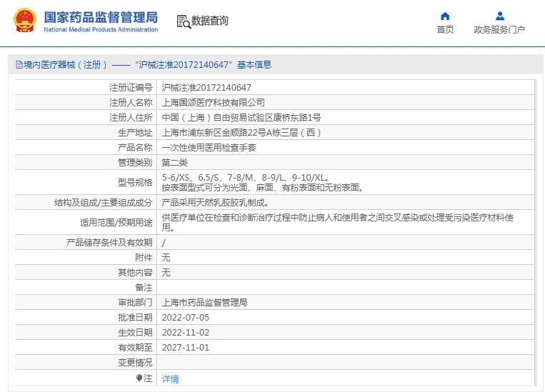Click the 生效日期 row label

pos(135,332)
